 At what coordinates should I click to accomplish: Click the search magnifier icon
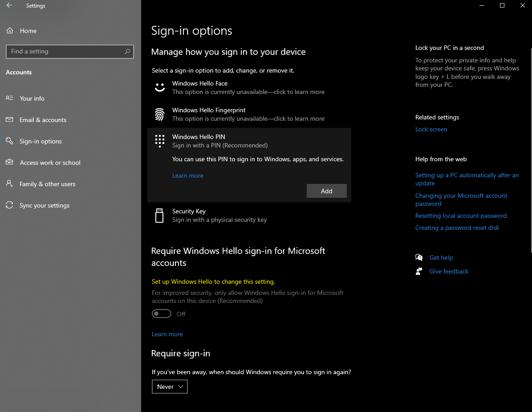pos(127,52)
